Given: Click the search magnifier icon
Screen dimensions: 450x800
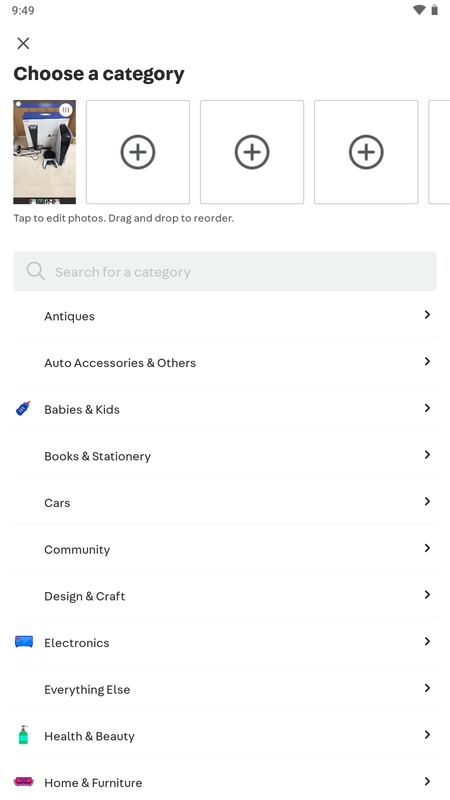Looking at the screenshot, I should click(36, 271).
